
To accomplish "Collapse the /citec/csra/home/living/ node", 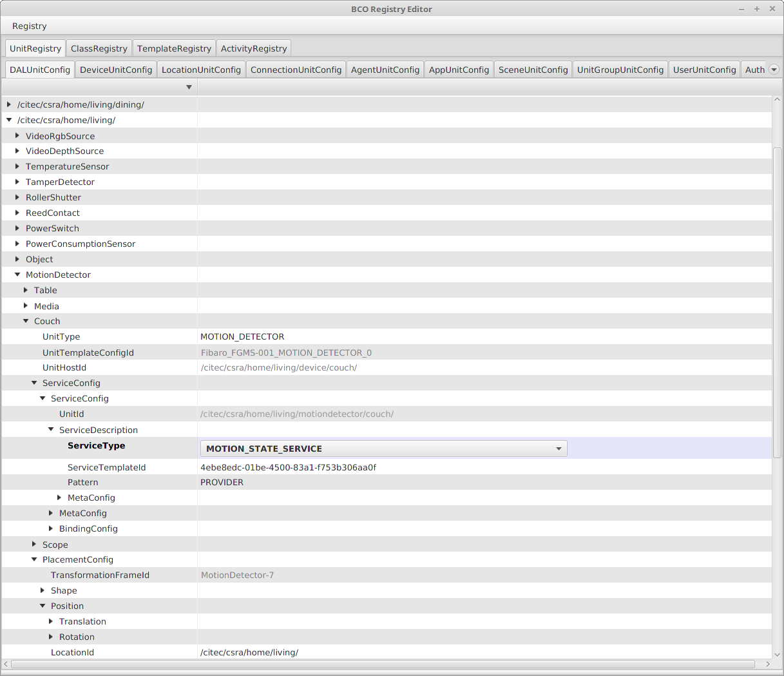I will coord(9,120).
